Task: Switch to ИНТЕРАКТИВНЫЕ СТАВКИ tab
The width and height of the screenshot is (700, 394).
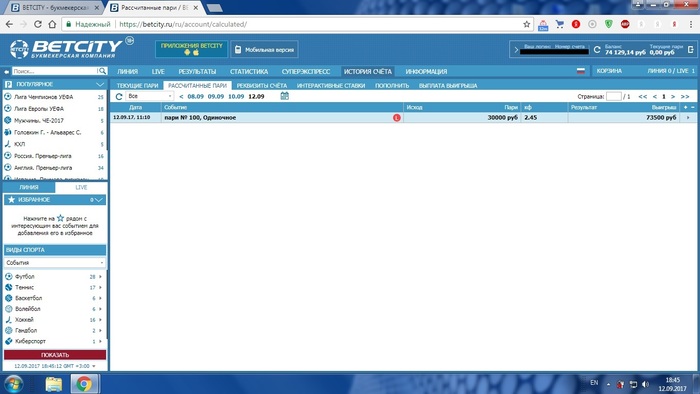Action: pyautogui.click(x=330, y=85)
